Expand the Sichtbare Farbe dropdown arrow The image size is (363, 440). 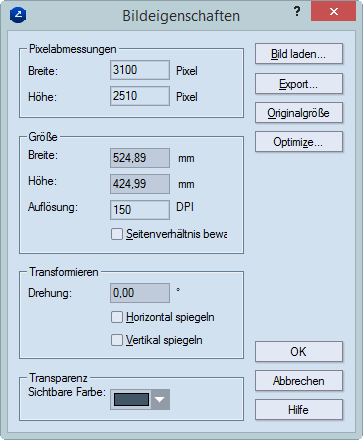[160, 399]
